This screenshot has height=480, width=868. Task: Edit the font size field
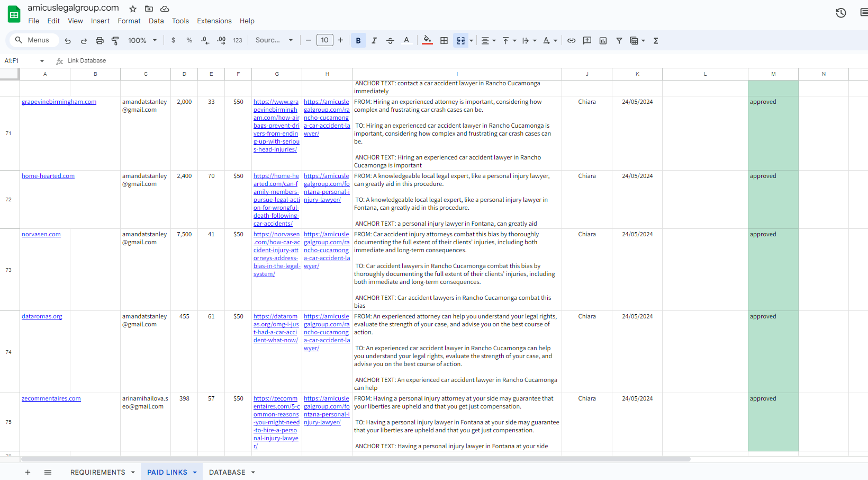324,40
